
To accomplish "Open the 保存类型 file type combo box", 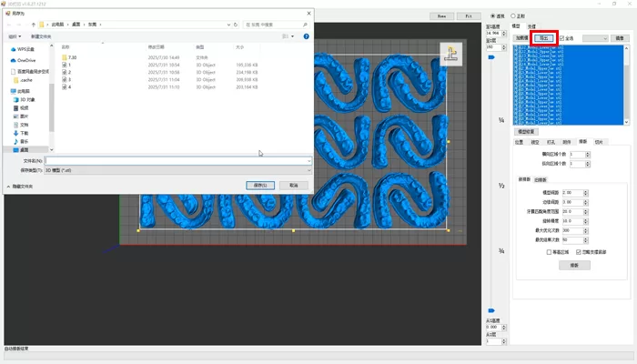I will (178, 170).
